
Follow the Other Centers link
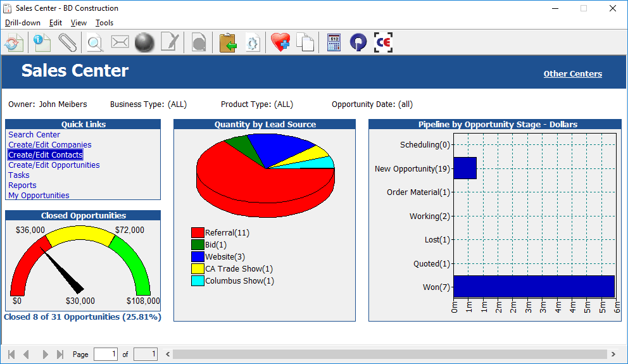pyautogui.click(x=573, y=73)
